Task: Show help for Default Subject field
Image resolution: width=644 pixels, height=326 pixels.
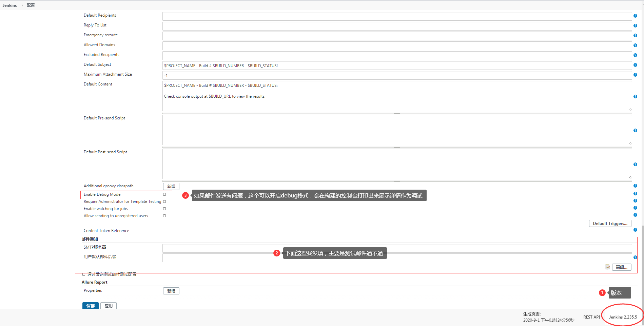Action: pyautogui.click(x=635, y=65)
